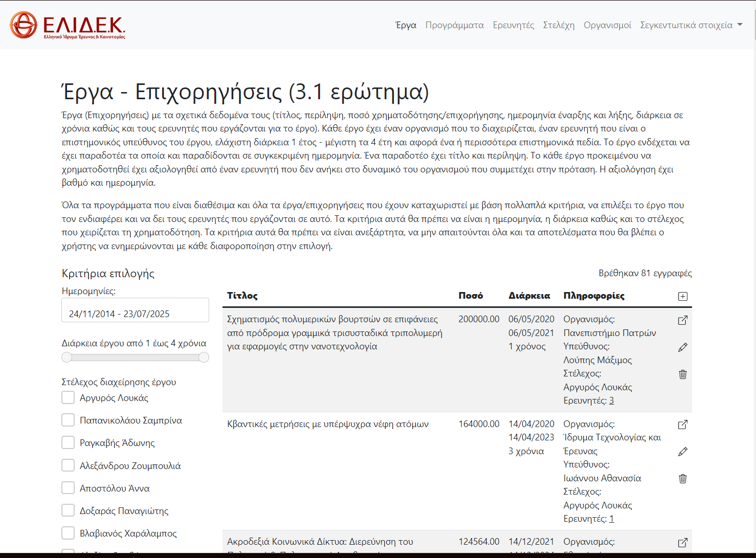This screenshot has width=756, height=558.
Task: Delete the Σχηματισμός πολυμερικών βουρτσών project
Action: [682, 374]
